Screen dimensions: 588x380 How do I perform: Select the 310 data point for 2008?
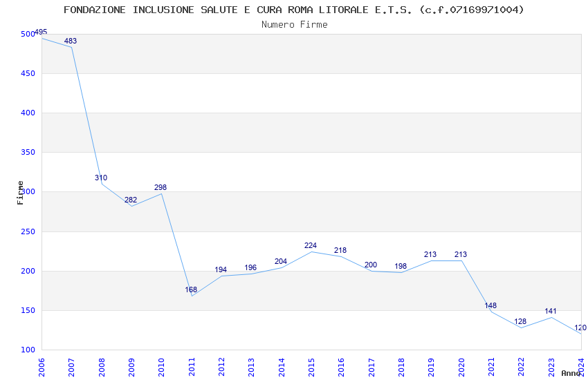pos(101,178)
